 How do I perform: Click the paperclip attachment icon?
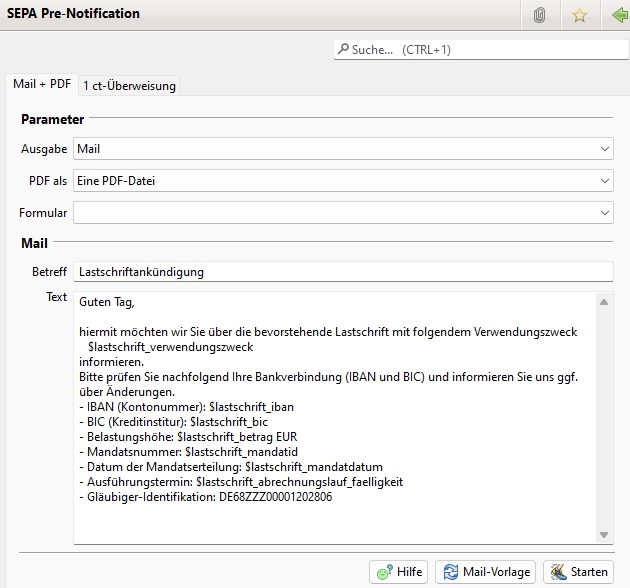[539, 15]
